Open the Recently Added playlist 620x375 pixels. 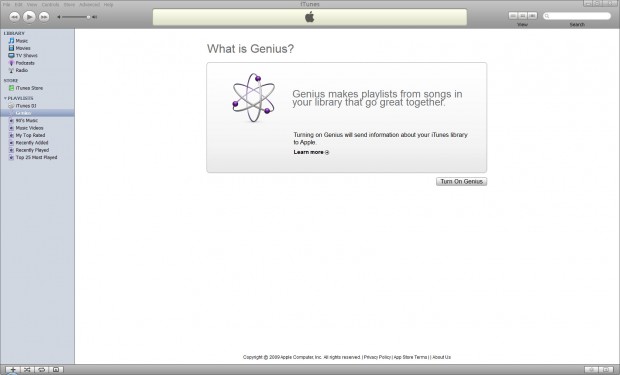32,142
